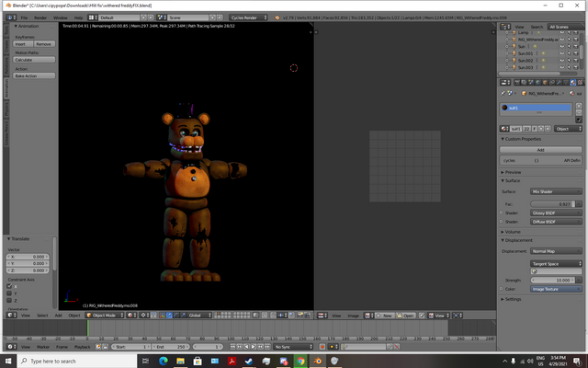Expand the Settings panel
The height and width of the screenshot is (368, 588).
pyautogui.click(x=513, y=299)
